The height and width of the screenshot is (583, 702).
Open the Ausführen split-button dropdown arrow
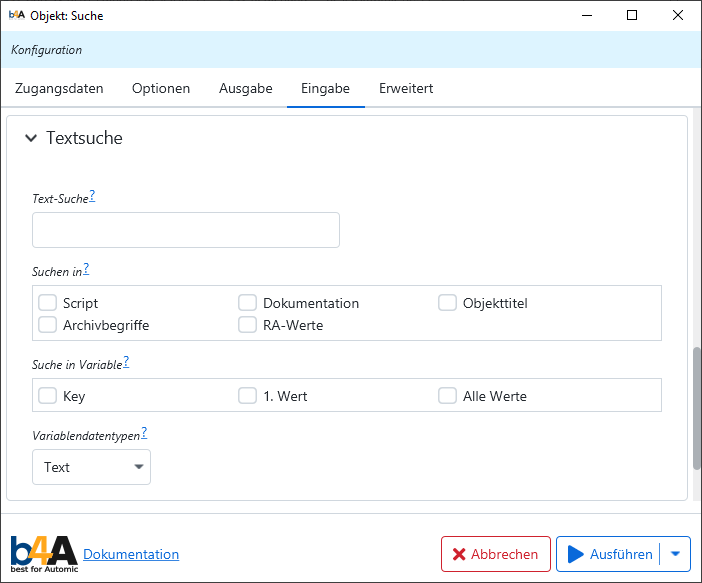tap(675, 554)
